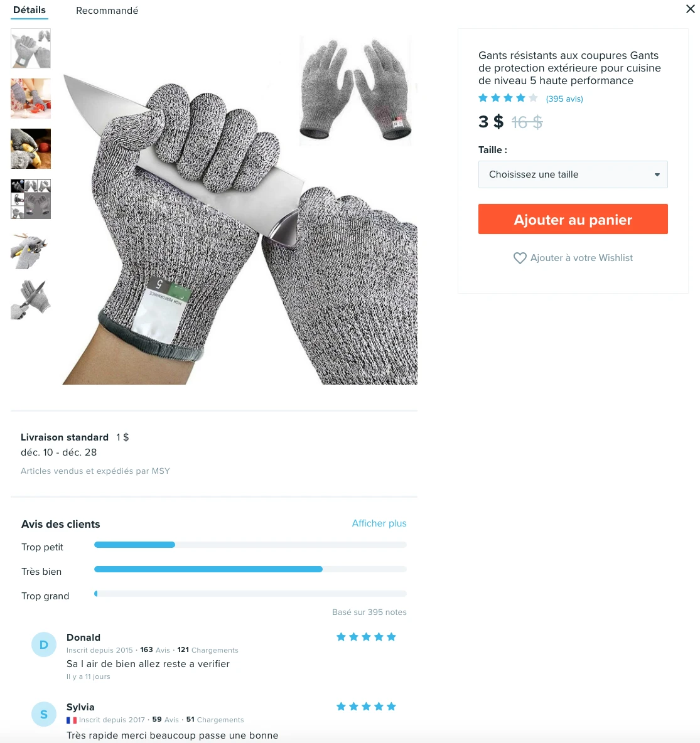Select the Détails tab

click(30, 10)
